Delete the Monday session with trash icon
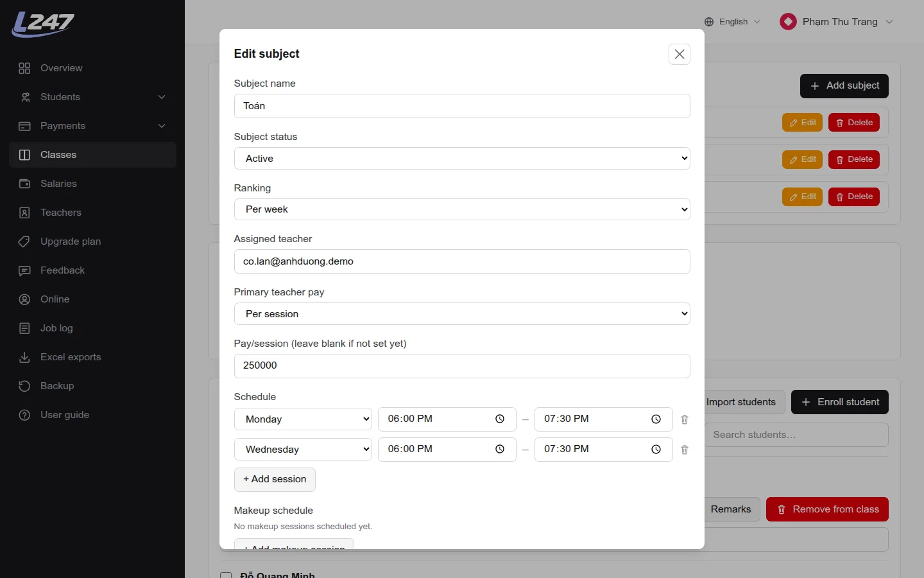 click(685, 419)
